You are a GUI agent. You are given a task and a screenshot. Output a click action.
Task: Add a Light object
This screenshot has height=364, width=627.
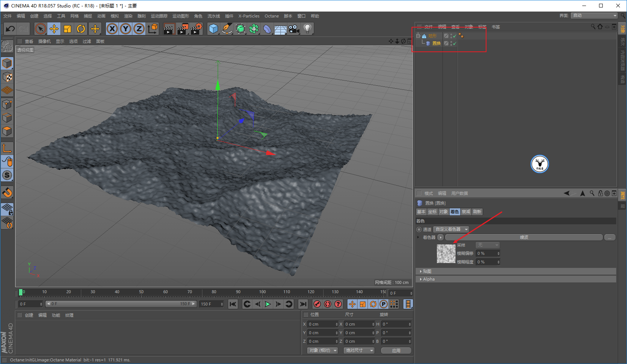[x=308, y=29]
